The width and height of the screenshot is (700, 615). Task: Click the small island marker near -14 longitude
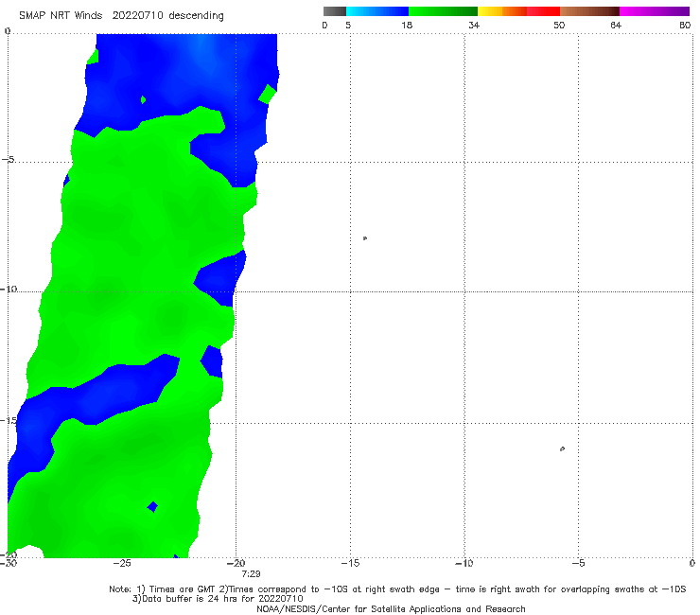(365, 238)
